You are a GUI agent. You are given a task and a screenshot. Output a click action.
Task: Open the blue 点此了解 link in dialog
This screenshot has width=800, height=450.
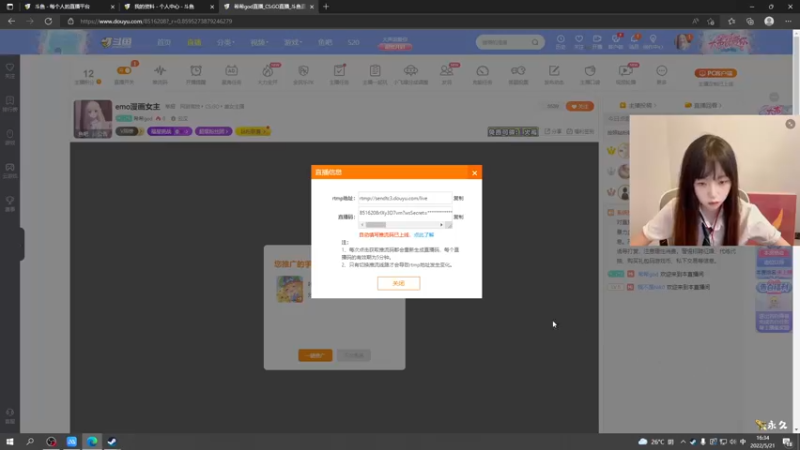point(423,235)
